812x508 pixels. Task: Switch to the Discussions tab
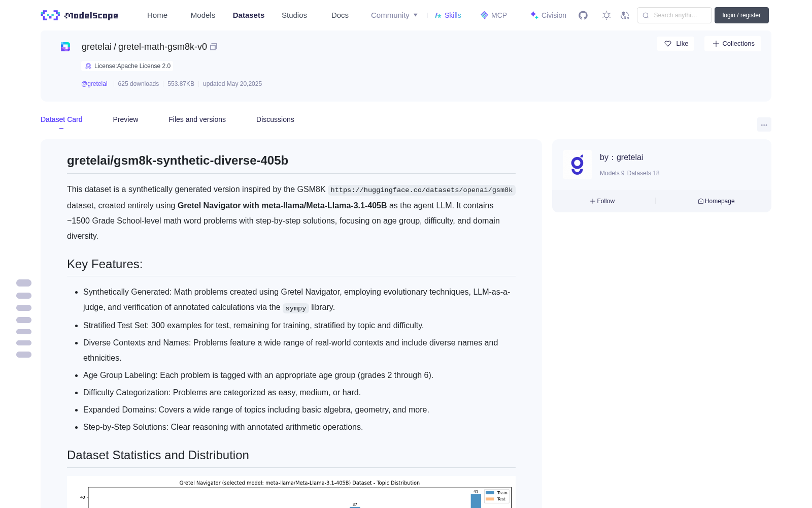point(275,119)
